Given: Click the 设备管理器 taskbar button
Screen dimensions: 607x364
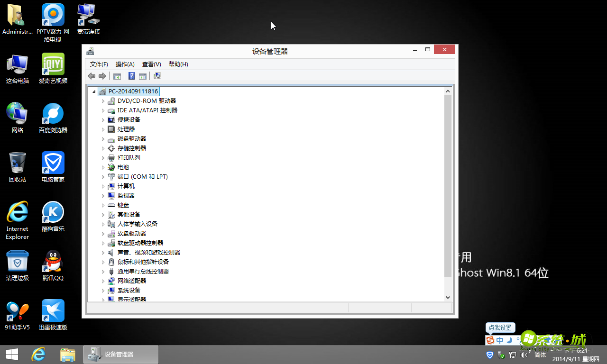Looking at the screenshot, I should point(121,354).
